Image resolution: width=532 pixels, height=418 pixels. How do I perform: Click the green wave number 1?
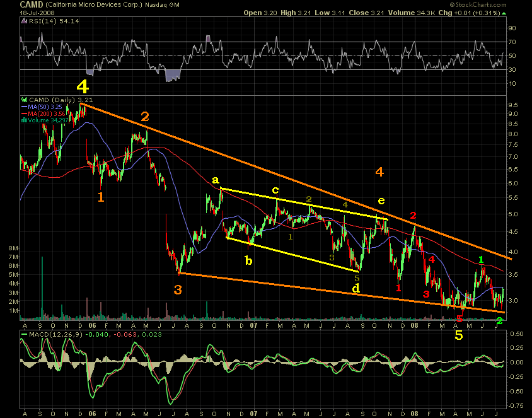pos(481,260)
